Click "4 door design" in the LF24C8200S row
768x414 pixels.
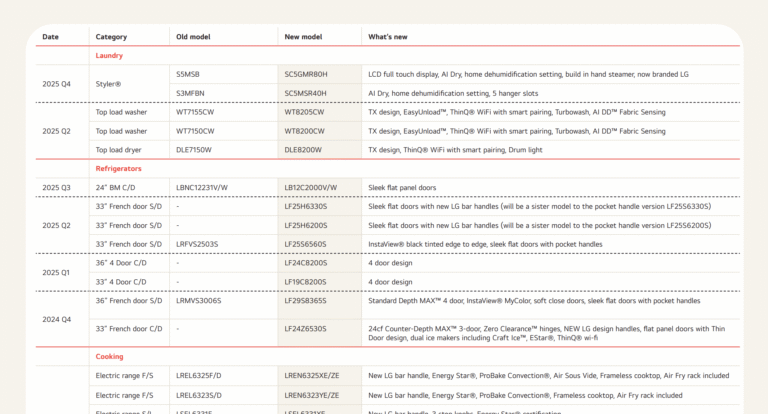(x=390, y=263)
